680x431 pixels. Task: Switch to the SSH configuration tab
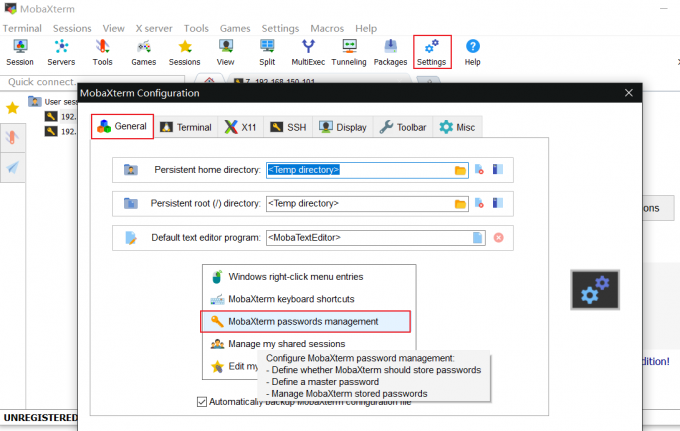coord(288,127)
